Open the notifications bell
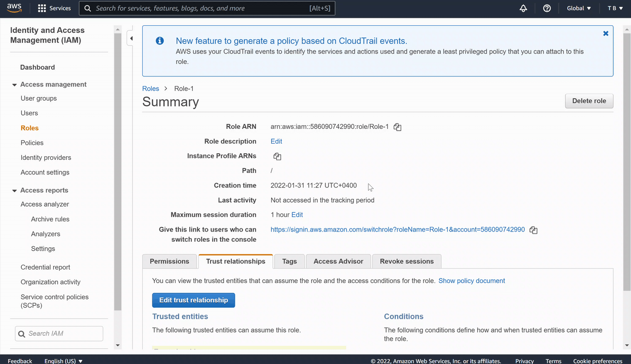Screen dimensions: 631x364 (523, 8)
